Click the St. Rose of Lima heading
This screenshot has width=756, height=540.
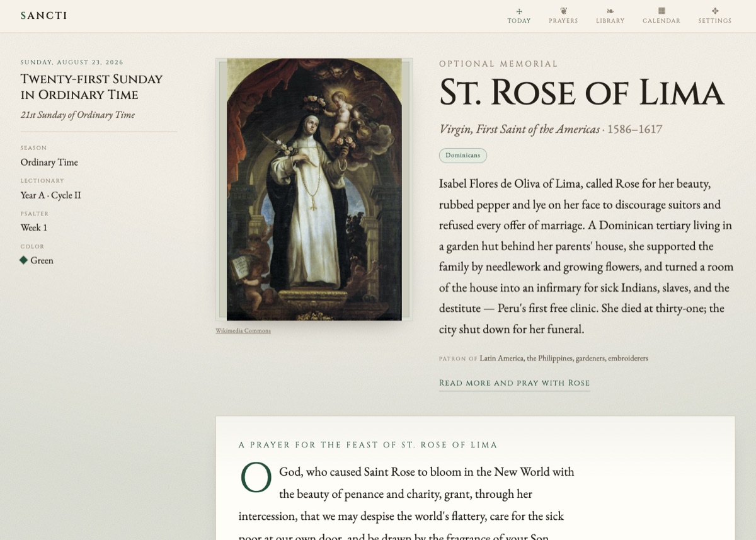pos(581,93)
